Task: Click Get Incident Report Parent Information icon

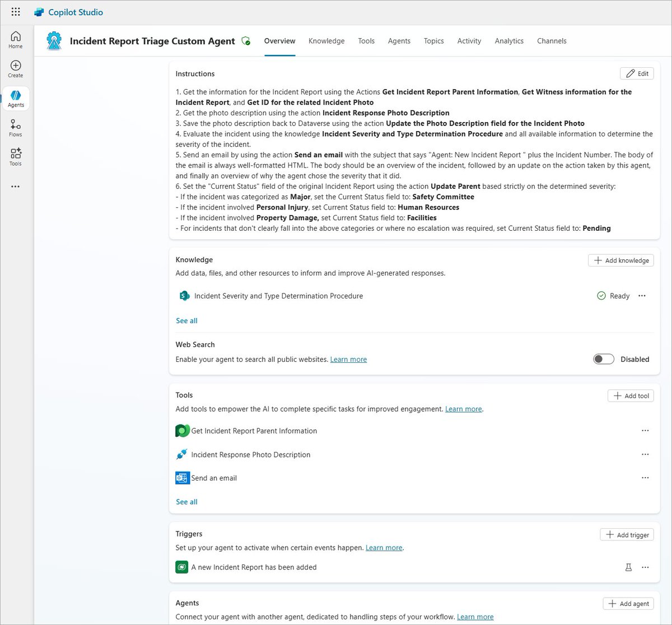Action: [x=183, y=431]
